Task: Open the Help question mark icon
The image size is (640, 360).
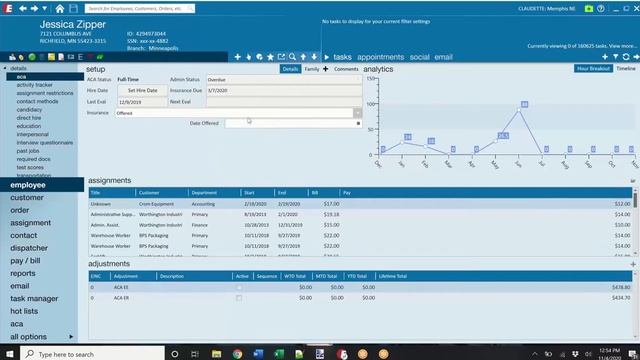Action: click(x=601, y=8)
